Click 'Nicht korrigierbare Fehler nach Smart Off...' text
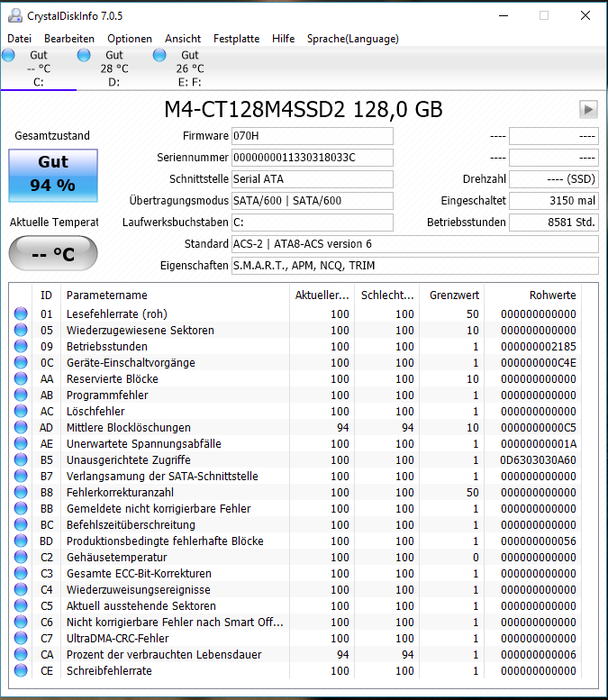 point(175,622)
